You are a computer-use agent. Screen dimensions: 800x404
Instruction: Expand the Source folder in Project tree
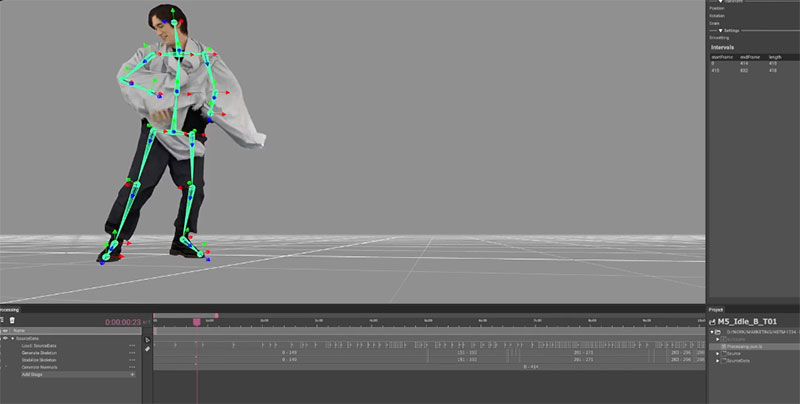coord(718,354)
